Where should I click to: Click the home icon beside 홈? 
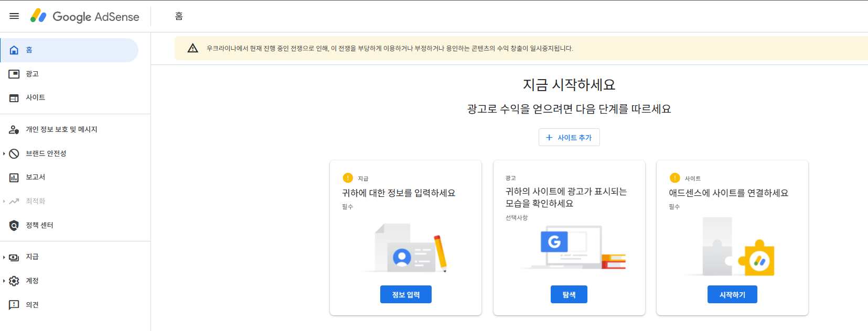pos(14,50)
